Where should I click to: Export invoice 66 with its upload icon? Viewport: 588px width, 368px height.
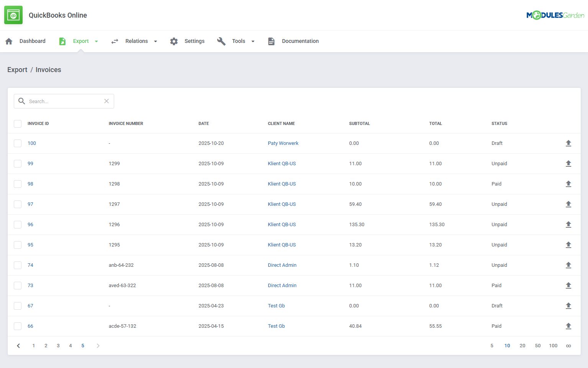point(568,326)
